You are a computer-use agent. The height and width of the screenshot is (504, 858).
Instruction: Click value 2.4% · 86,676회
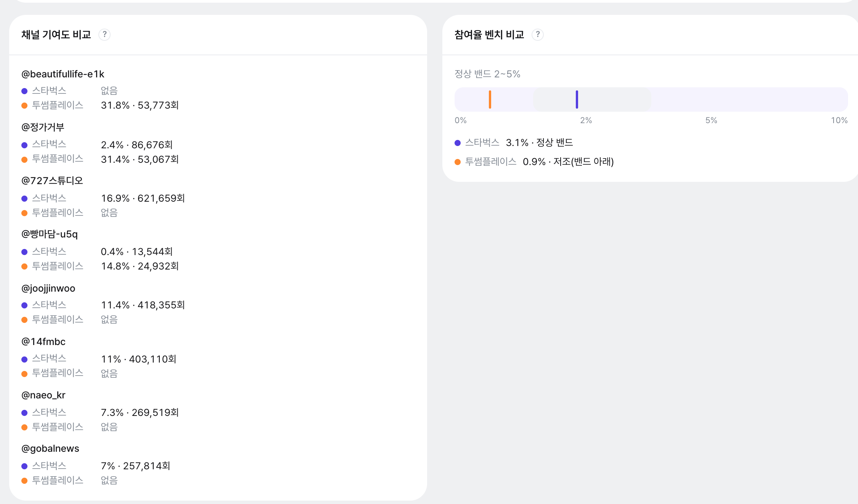click(137, 145)
